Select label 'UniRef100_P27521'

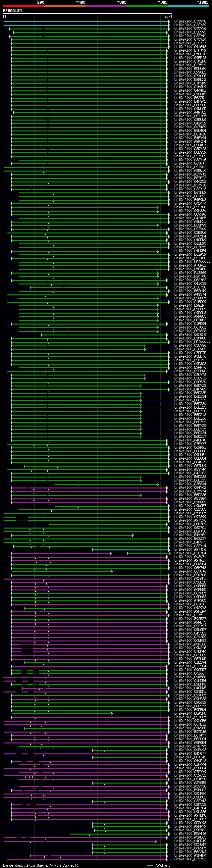(190, 65)
